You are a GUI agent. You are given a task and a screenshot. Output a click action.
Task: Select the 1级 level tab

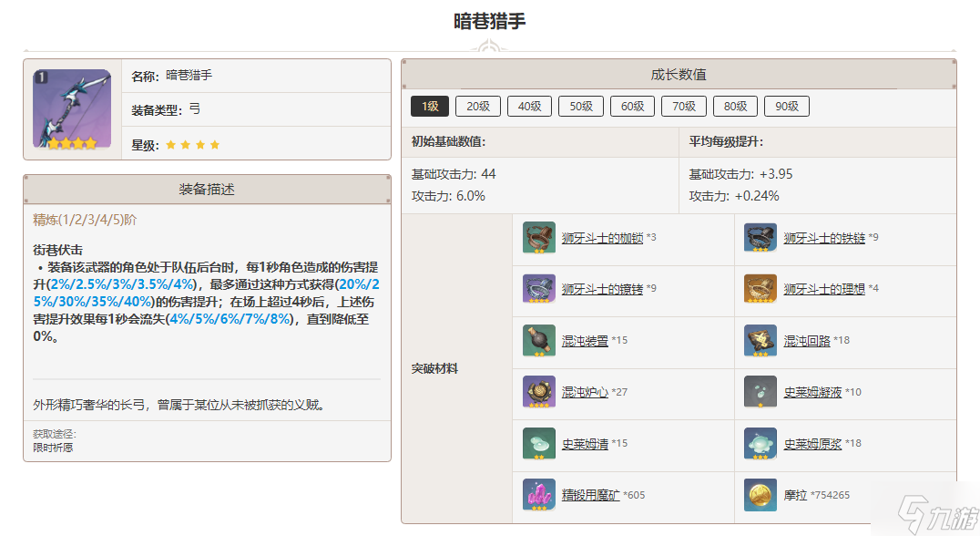point(429,107)
